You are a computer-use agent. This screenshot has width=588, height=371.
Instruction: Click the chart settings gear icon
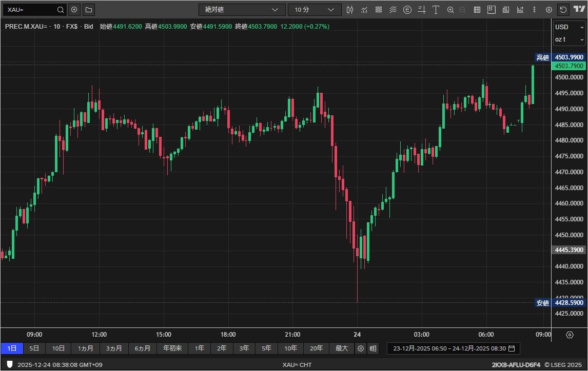(550, 9)
